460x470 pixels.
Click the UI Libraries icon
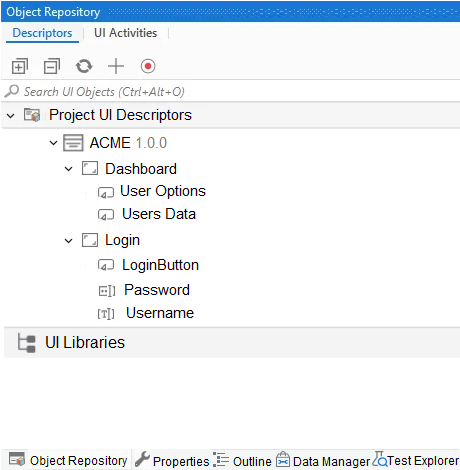(26, 343)
